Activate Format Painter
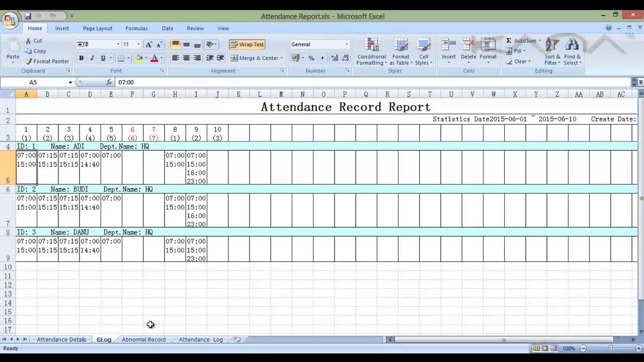The image size is (644, 362). coord(47,61)
